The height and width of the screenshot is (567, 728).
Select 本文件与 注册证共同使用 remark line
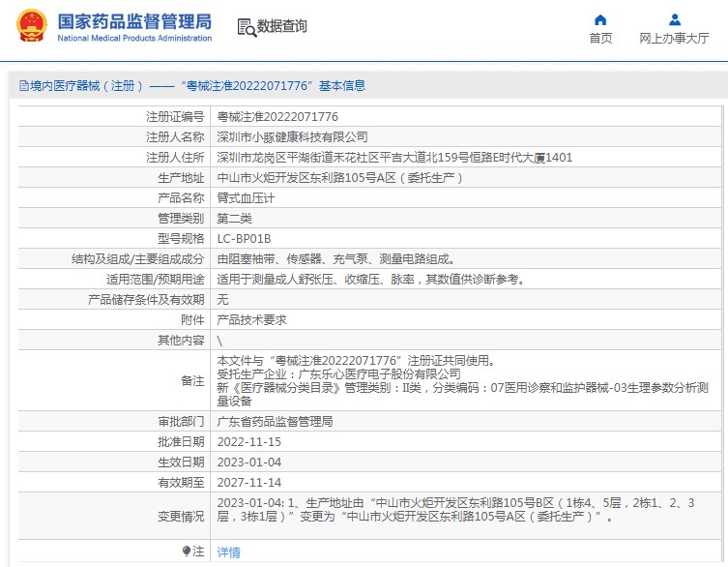click(357, 361)
